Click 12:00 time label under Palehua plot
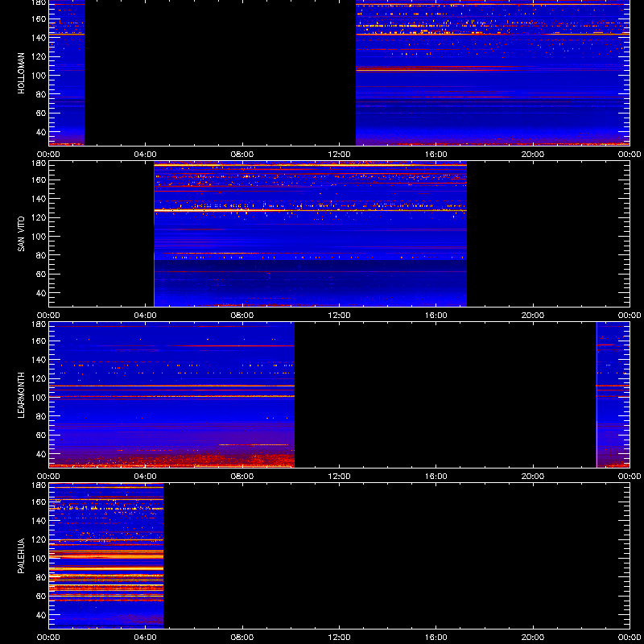This screenshot has height=644, width=644. tap(339, 638)
